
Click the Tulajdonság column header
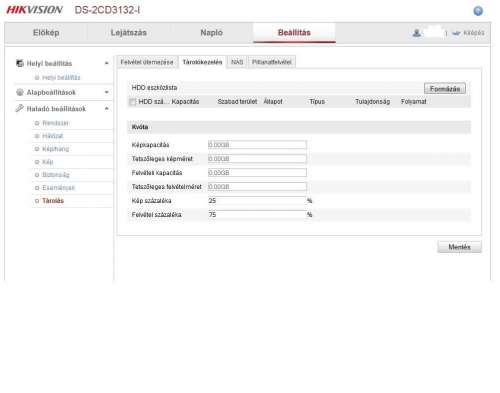click(373, 102)
